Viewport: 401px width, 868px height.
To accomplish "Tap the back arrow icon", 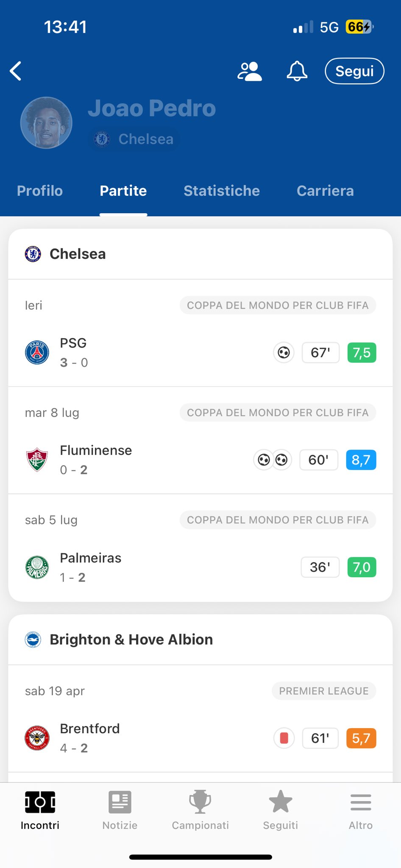I will tap(16, 71).
